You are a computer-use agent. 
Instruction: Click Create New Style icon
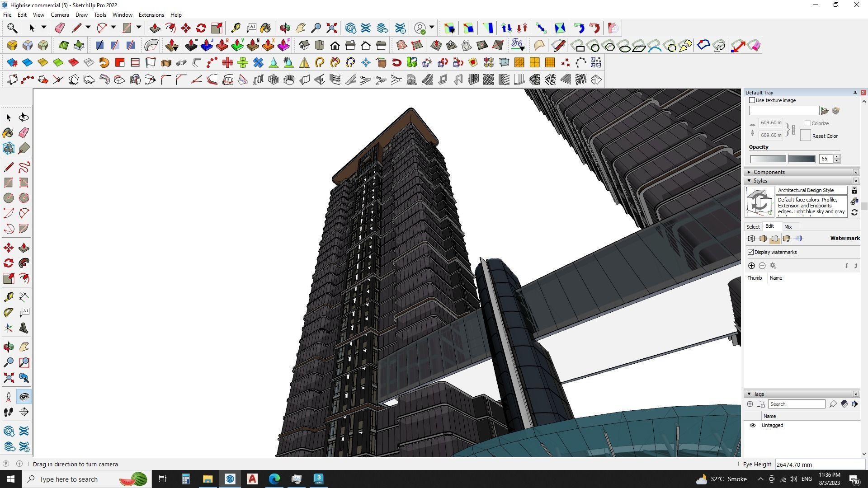[854, 202]
